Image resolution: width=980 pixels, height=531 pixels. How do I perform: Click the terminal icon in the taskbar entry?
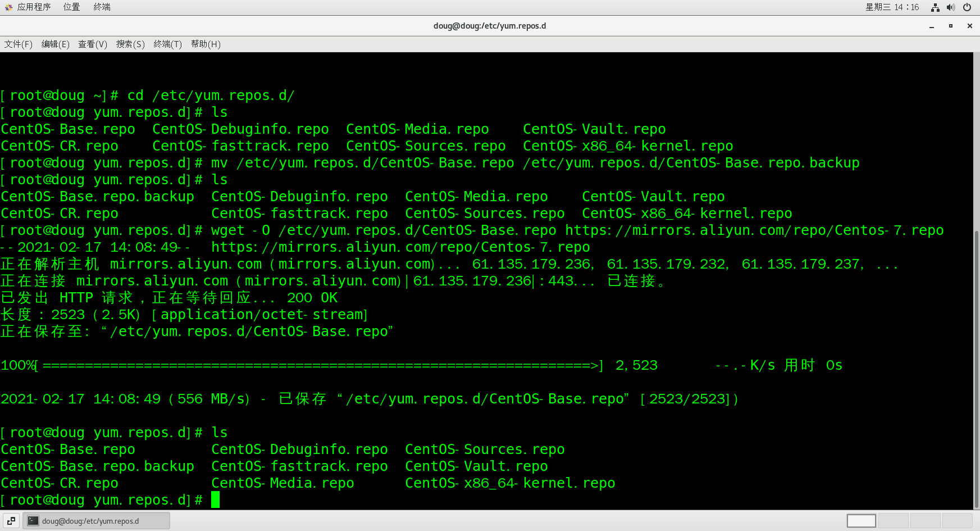(x=33, y=521)
